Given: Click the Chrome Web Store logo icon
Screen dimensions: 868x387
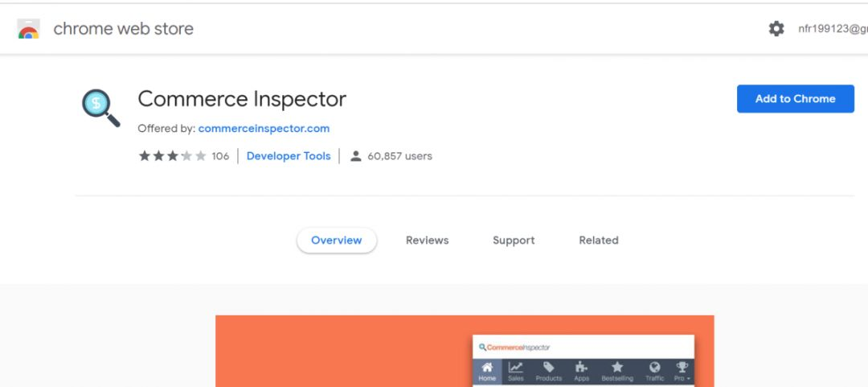Looking at the screenshot, I should [28, 29].
